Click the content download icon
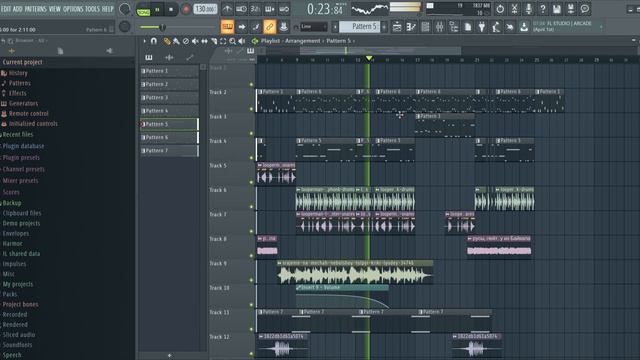Screen dimensions: 640x360 coord(524,27)
